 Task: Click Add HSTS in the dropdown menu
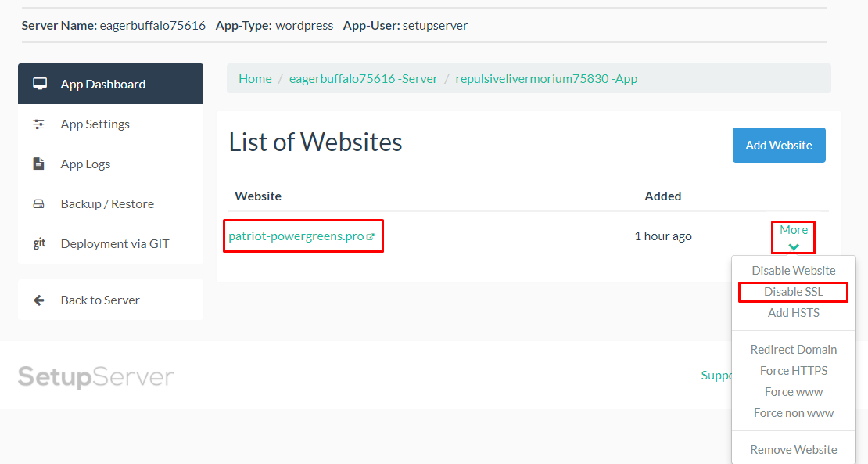click(x=793, y=312)
